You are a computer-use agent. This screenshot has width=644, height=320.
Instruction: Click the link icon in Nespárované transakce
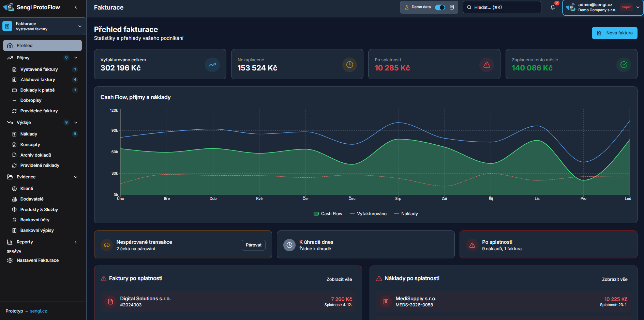[107, 245]
